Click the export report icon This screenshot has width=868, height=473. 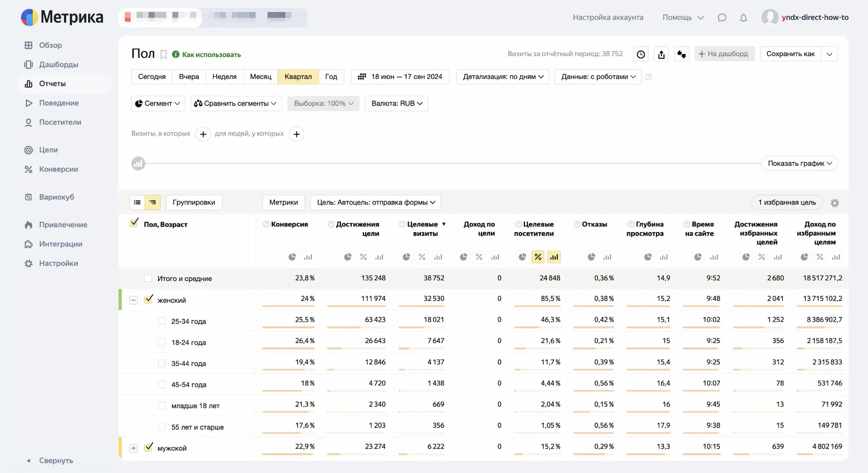(x=661, y=54)
